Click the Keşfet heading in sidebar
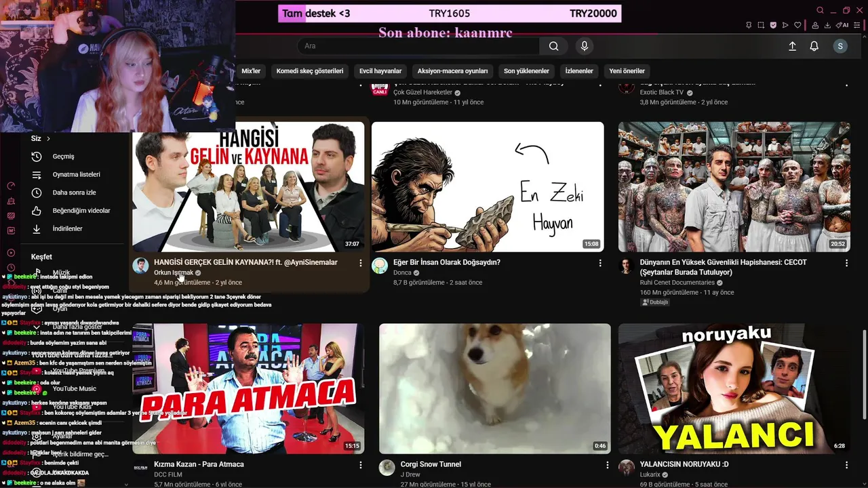 tap(41, 257)
